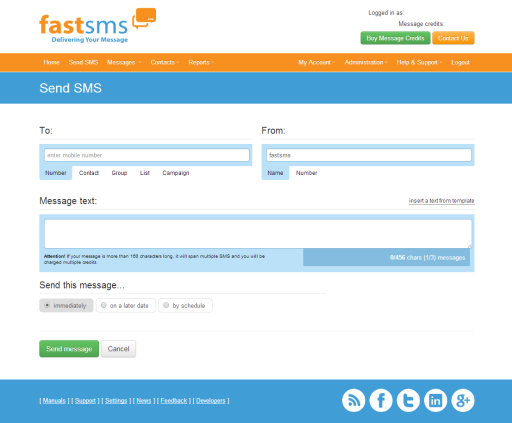Choose 'on a later date' sending option
The width and height of the screenshot is (512, 423).
tap(126, 305)
